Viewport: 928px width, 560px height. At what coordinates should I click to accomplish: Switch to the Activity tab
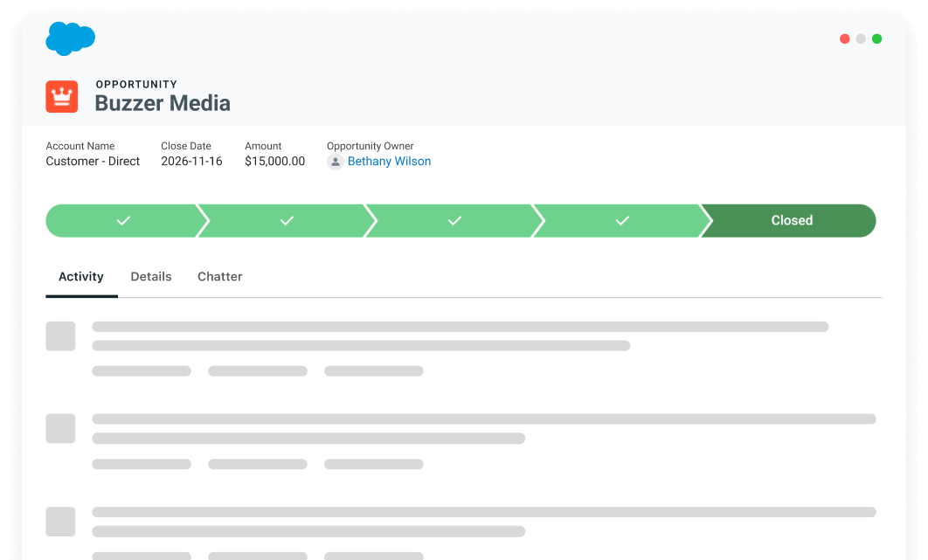point(81,276)
